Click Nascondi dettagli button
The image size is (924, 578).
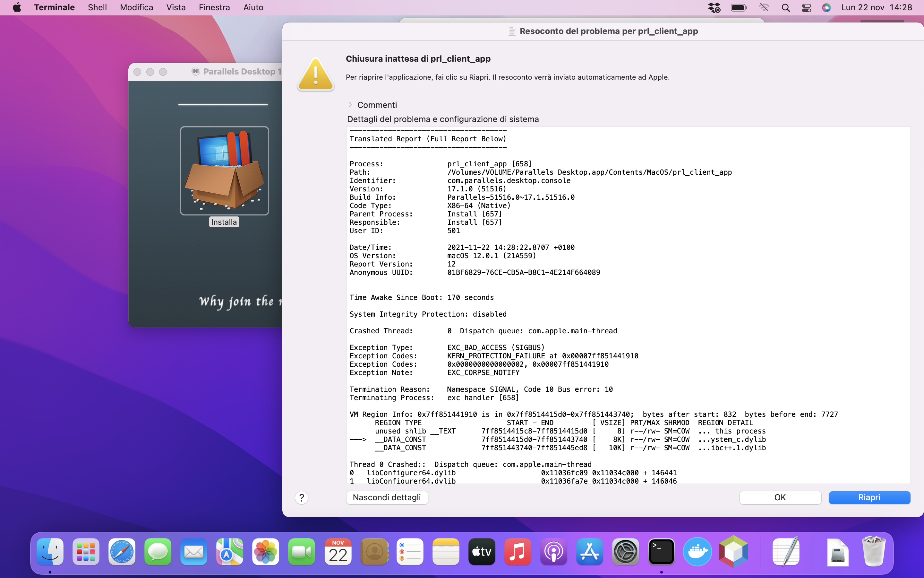tap(387, 497)
